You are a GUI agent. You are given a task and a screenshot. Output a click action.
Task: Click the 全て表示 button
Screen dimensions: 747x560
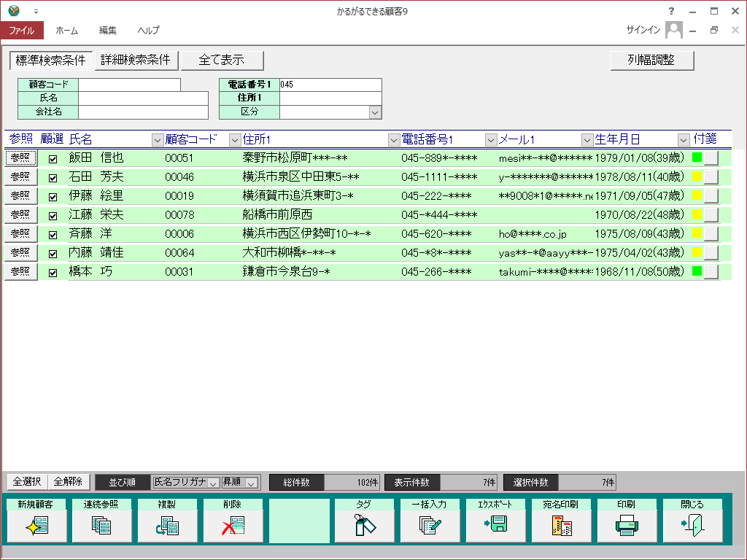222,60
